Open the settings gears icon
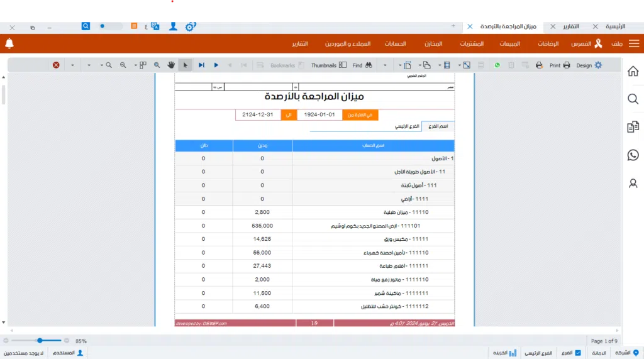This screenshot has height=359, width=644. click(191, 26)
